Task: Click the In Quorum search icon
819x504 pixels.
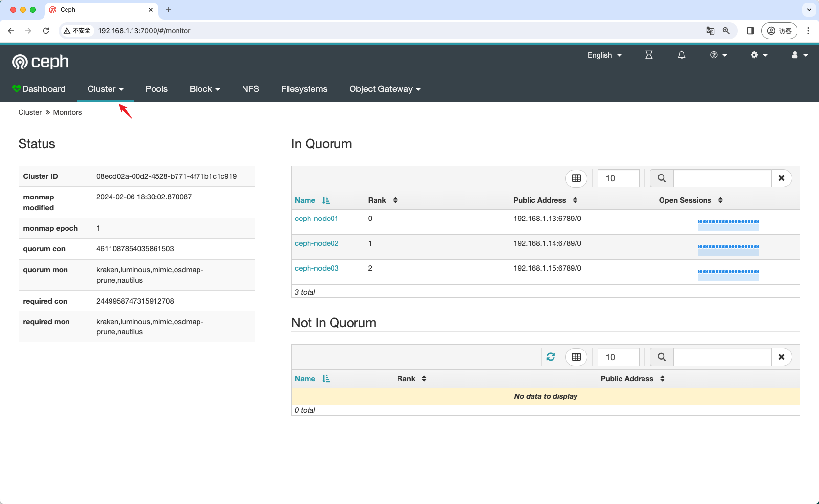Action: pos(662,178)
